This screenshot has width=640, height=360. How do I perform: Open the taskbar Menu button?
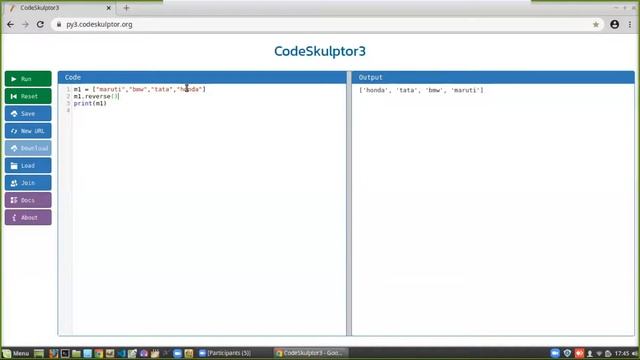tap(16, 353)
